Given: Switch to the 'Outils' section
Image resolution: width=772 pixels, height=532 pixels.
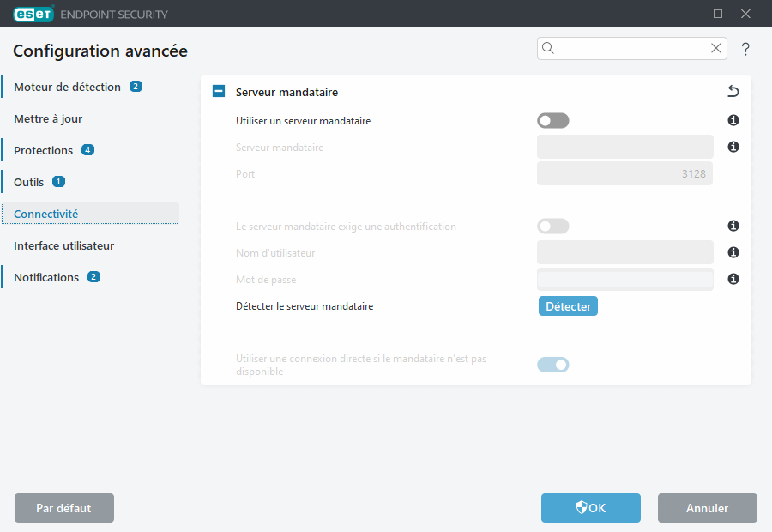Looking at the screenshot, I should coord(28,182).
